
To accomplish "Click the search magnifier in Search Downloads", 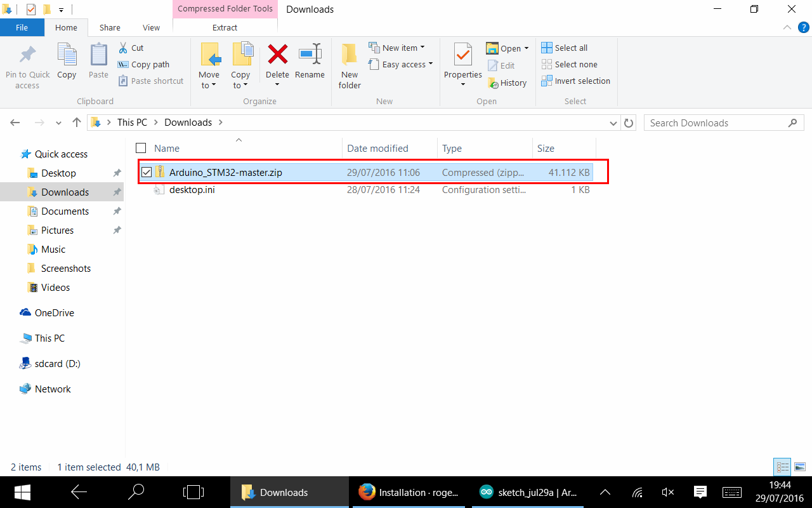I will point(793,123).
